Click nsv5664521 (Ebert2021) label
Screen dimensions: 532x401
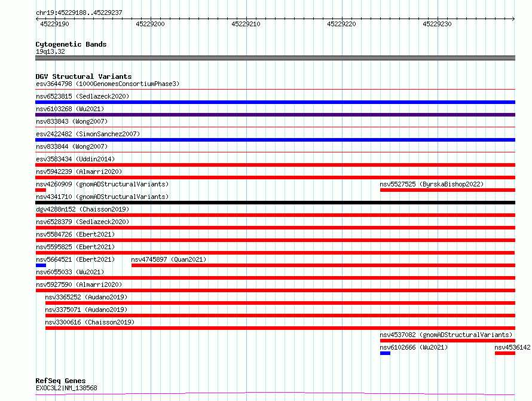75,259
